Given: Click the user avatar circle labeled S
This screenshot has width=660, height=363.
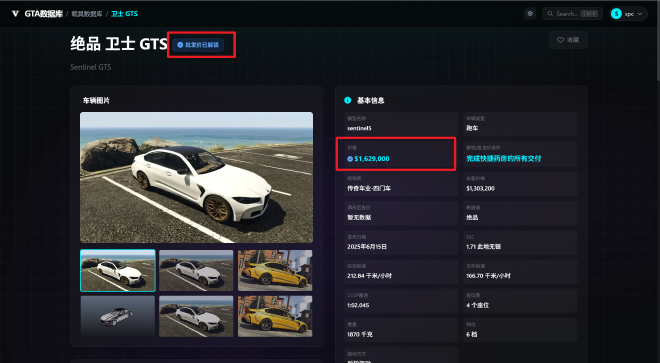Looking at the screenshot, I should pos(616,14).
